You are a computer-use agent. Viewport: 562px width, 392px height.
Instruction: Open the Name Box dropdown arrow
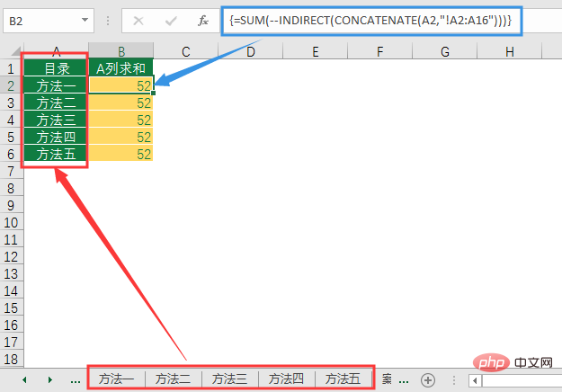click(x=85, y=20)
